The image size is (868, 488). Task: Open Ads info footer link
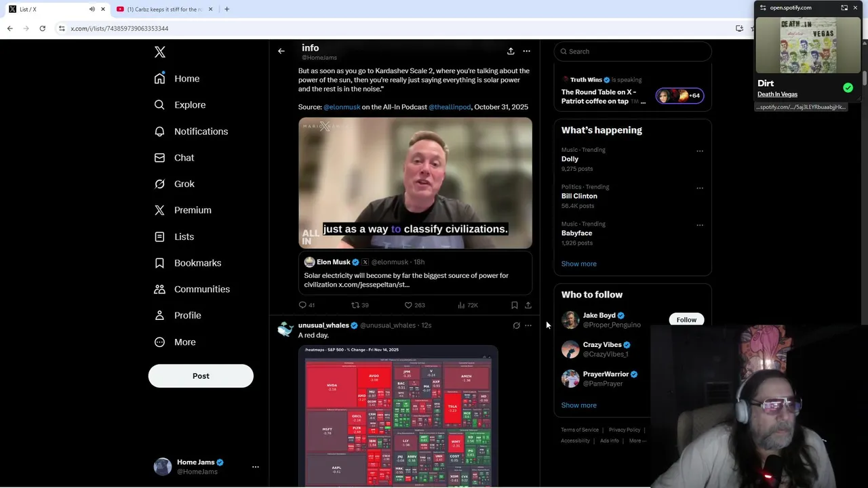tap(609, 441)
